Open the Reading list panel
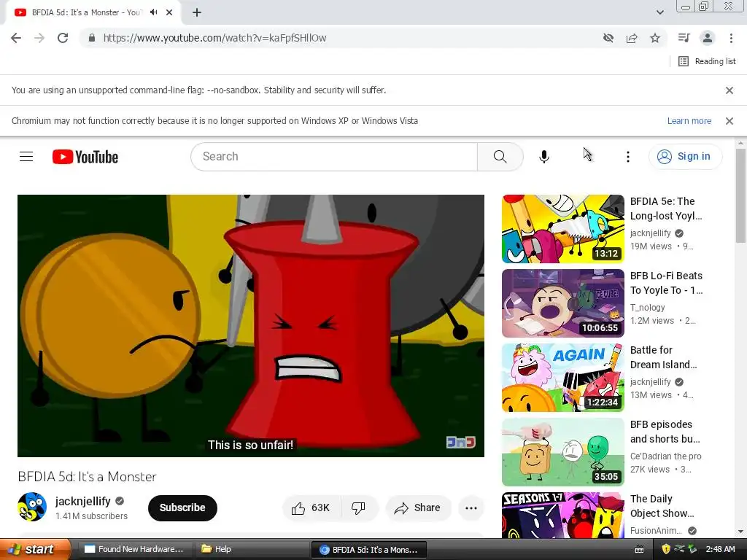The image size is (747, 560). click(x=707, y=61)
